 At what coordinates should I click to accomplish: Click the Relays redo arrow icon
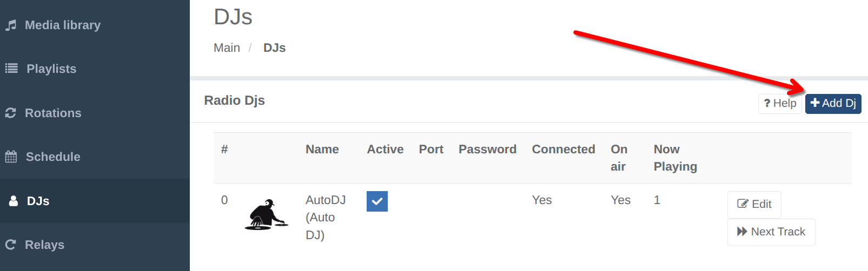[11, 245]
